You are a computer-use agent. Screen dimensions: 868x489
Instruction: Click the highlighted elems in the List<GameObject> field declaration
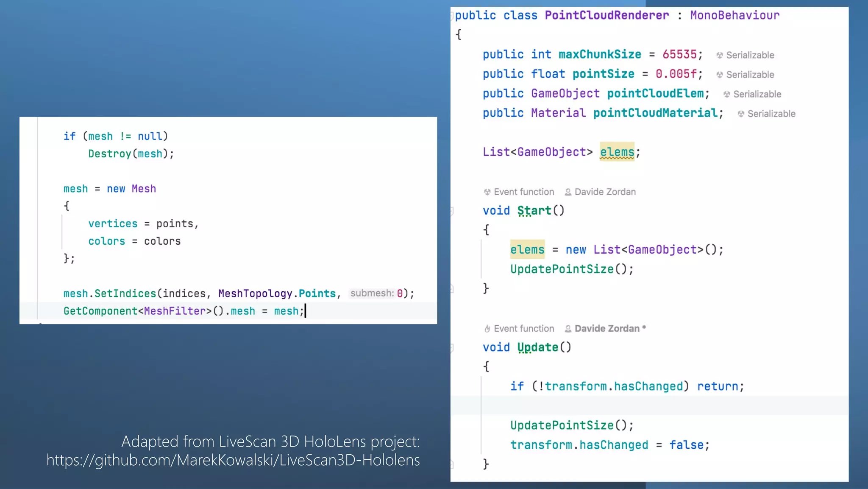pyautogui.click(x=617, y=152)
